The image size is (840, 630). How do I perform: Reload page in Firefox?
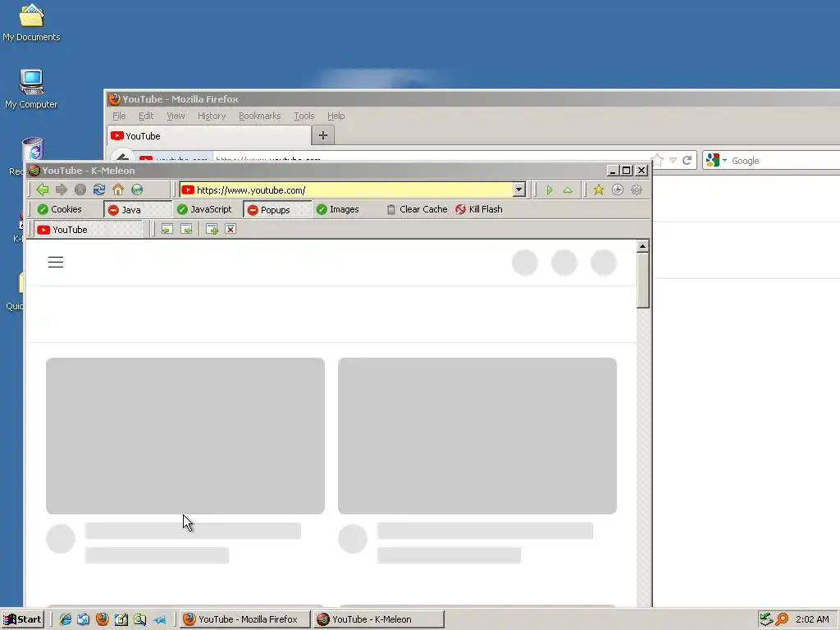click(687, 160)
